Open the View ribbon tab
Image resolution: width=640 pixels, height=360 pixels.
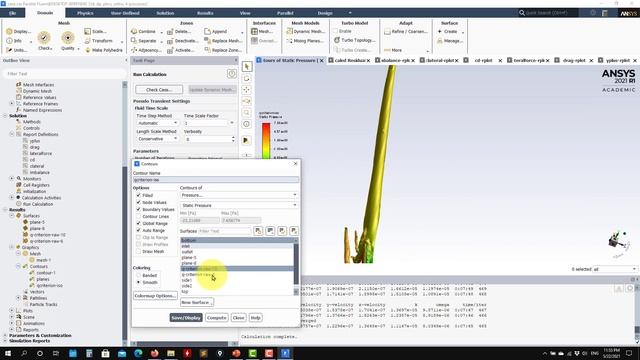pyautogui.click(x=245, y=13)
